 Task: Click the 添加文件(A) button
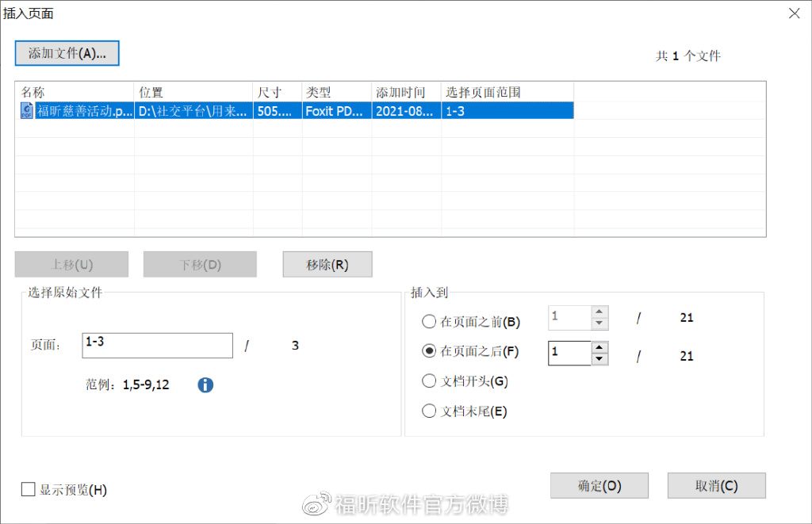(67, 53)
